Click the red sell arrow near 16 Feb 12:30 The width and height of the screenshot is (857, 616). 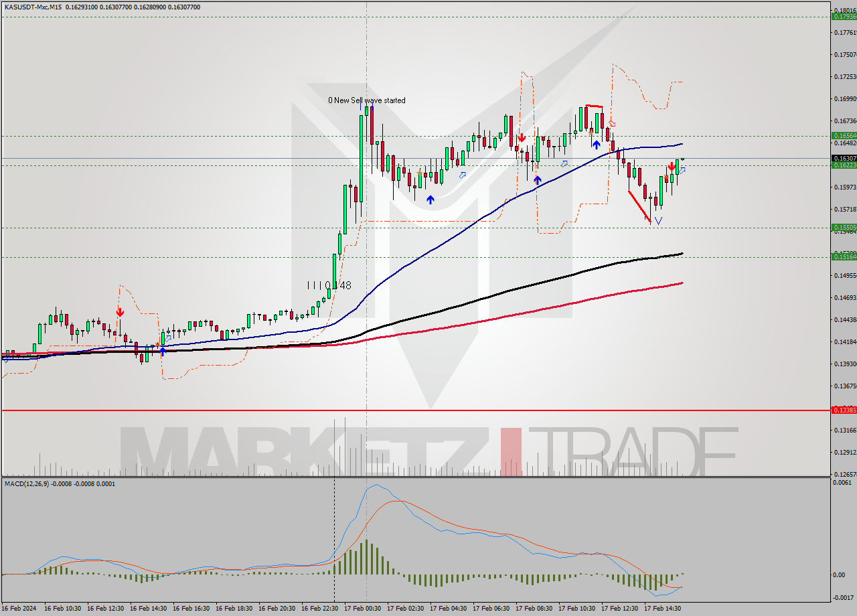[119, 312]
